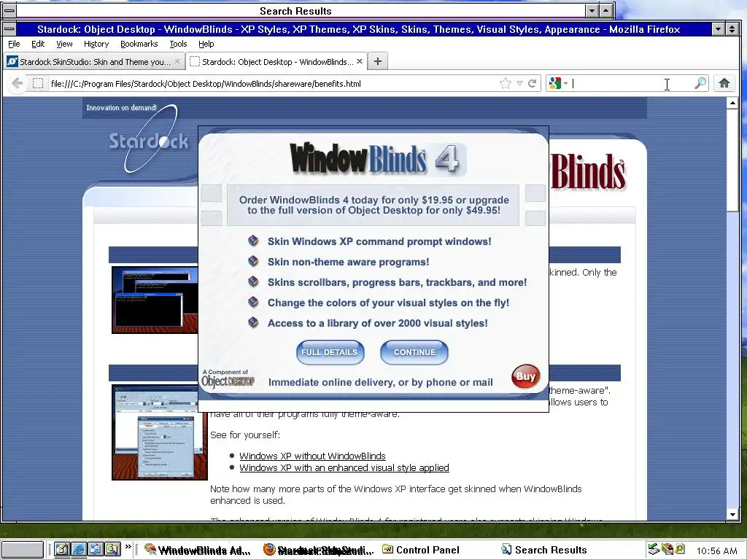The height and width of the screenshot is (560, 747).
Task: Go back with the Firefox back arrow
Action: pyautogui.click(x=18, y=83)
